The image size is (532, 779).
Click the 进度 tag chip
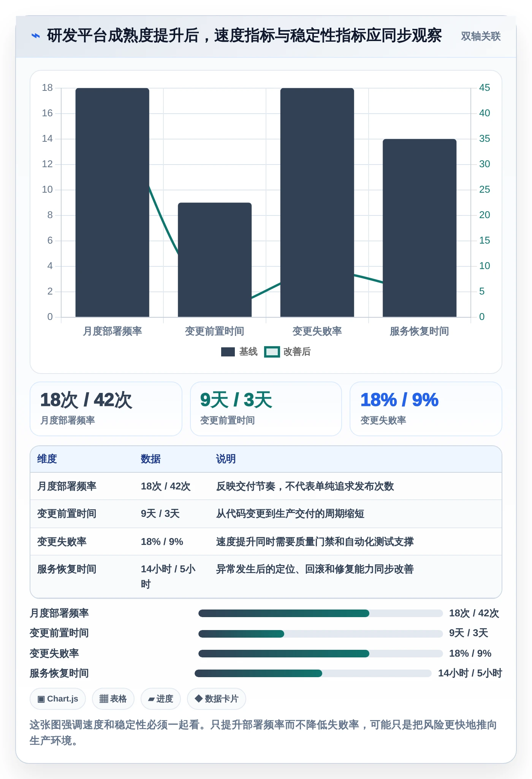coord(161,699)
